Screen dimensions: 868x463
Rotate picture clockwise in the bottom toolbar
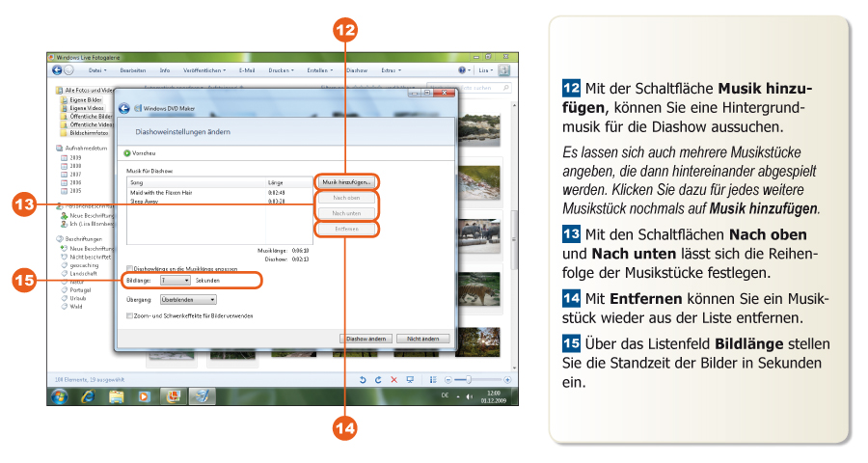coord(378,380)
